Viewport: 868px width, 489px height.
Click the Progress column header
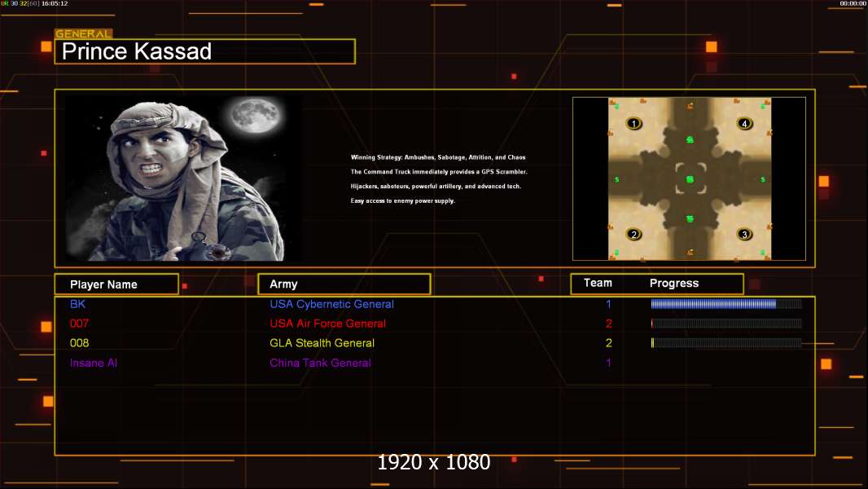coord(674,284)
